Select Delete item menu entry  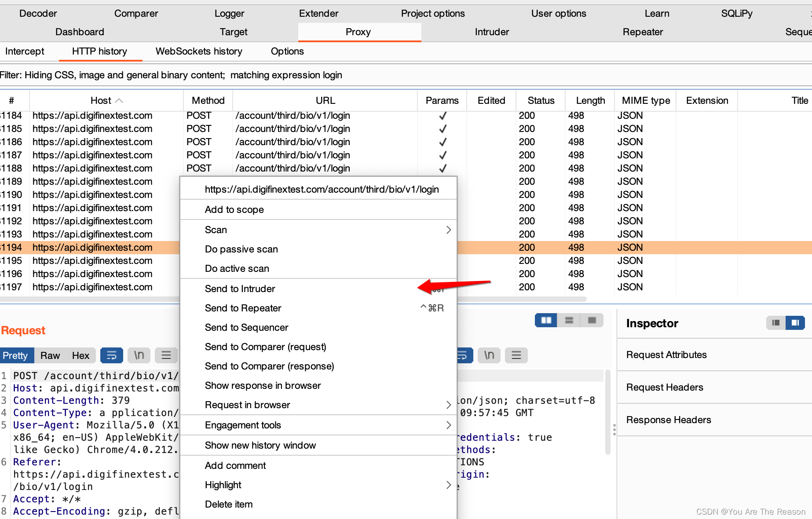[318, 504]
